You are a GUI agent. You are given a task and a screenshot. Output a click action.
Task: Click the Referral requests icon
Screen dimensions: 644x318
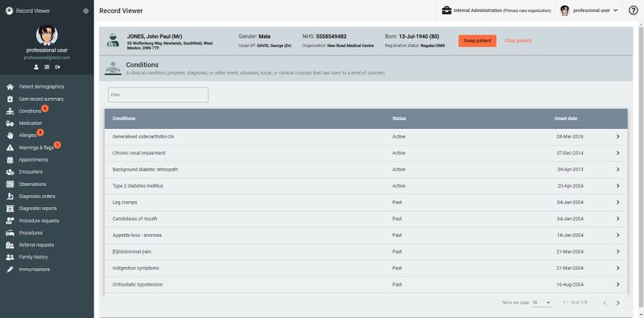10,245
